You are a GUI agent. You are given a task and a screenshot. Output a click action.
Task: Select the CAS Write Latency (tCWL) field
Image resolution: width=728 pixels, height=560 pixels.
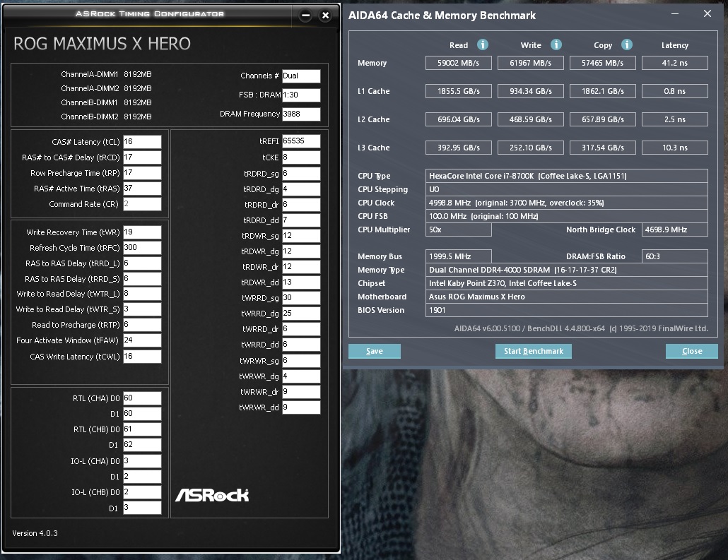click(x=142, y=357)
